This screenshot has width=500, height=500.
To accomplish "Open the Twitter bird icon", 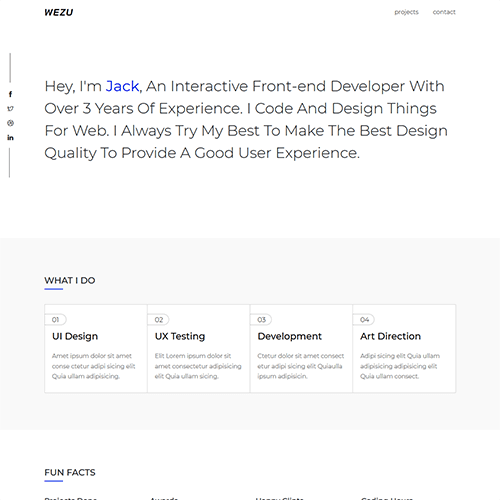I will (10, 109).
